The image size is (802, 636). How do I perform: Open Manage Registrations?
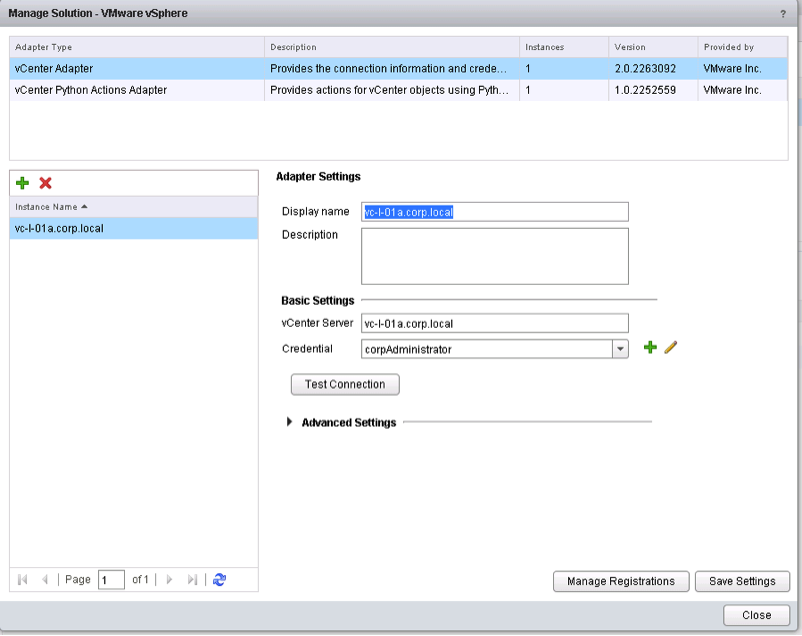[x=620, y=581]
